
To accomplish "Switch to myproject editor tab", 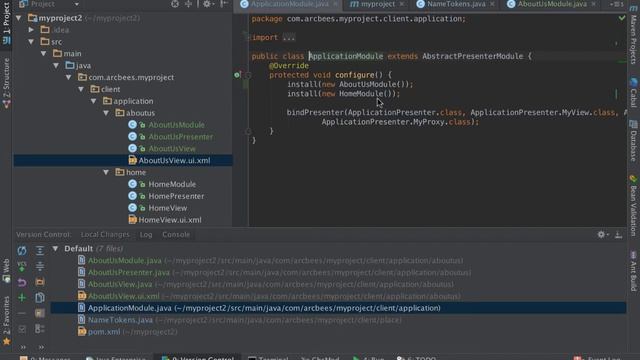I will pyautogui.click(x=377, y=4).
